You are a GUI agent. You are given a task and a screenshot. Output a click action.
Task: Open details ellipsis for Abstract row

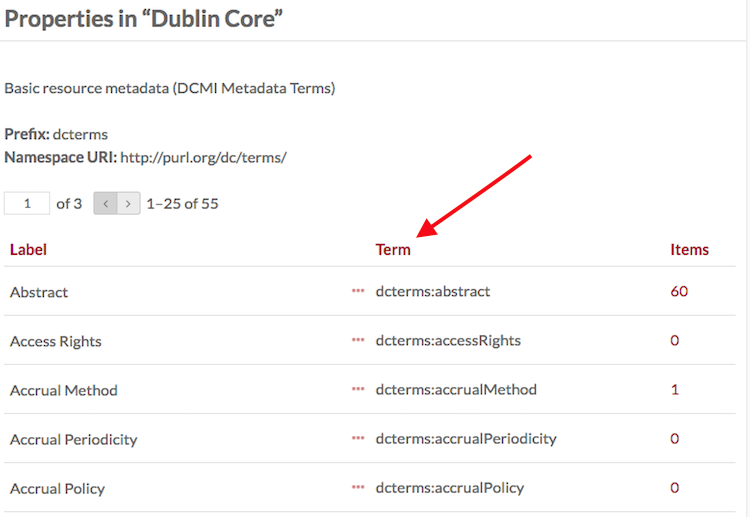[358, 291]
